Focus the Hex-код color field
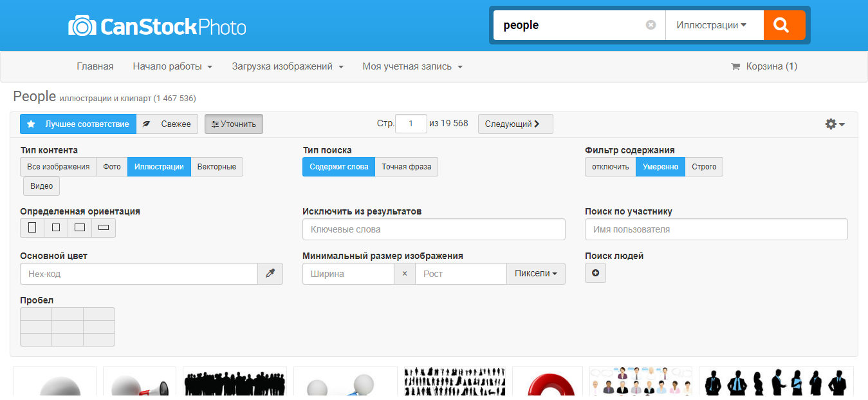This screenshot has height=400, width=868. pyautogui.click(x=139, y=274)
